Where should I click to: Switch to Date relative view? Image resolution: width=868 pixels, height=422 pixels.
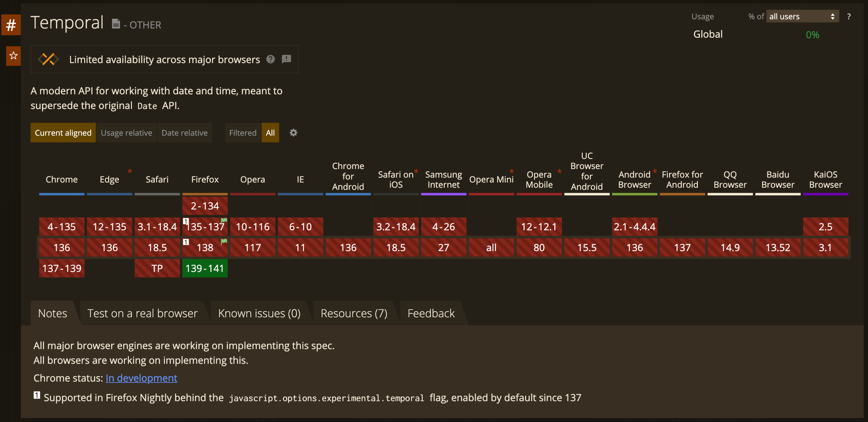click(184, 133)
